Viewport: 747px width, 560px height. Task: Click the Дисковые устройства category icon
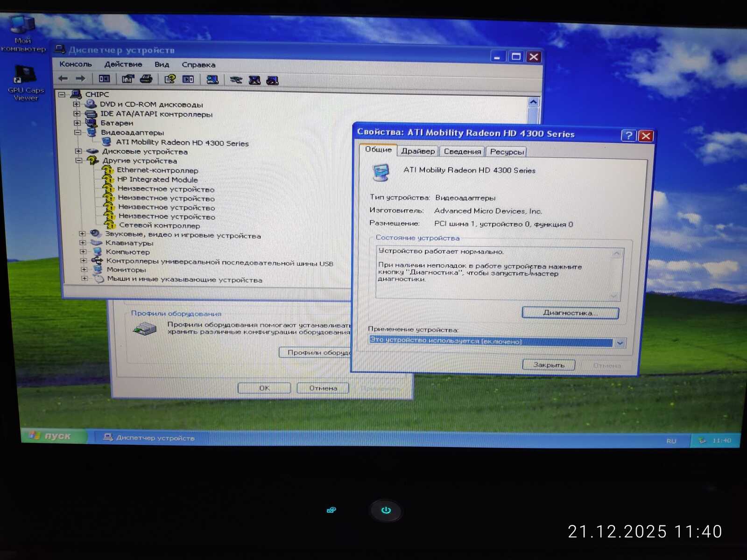pyautogui.click(x=93, y=151)
